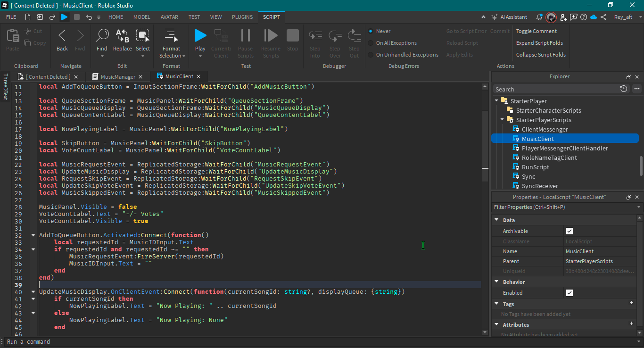Click Toggle Comment action
Screen dimensions: 644x348
tap(536, 31)
